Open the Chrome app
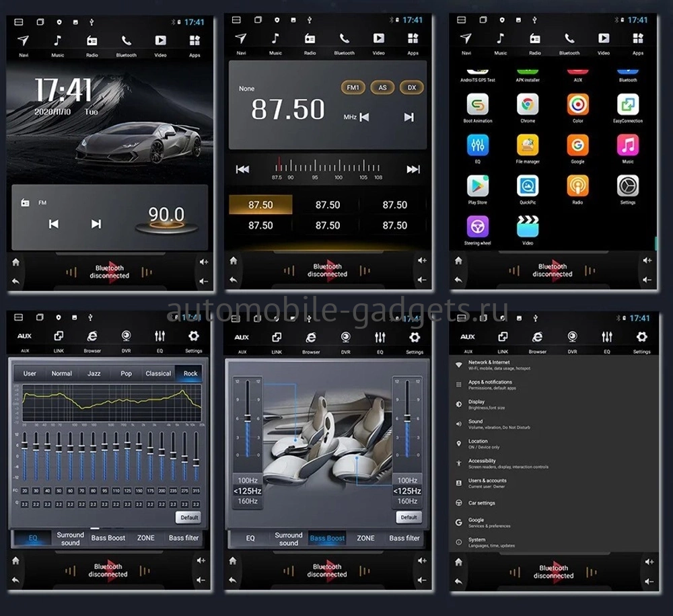The image size is (673, 616). coord(528,105)
